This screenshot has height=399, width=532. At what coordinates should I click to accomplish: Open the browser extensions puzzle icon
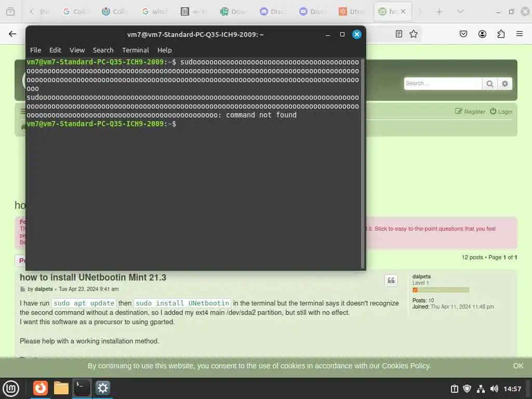[501, 34]
